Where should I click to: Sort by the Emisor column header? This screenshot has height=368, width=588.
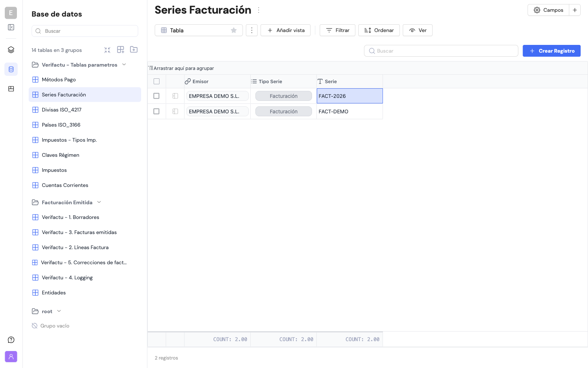click(217, 81)
